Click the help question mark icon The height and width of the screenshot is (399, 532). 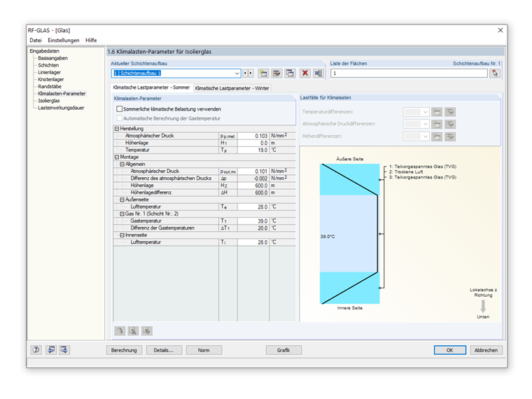click(36, 350)
